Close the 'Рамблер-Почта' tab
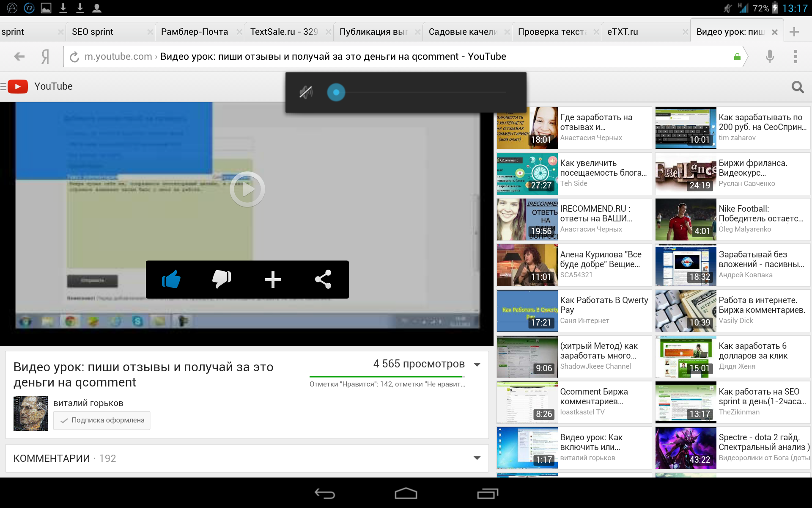The image size is (812, 508). click(x=239, y=32)
